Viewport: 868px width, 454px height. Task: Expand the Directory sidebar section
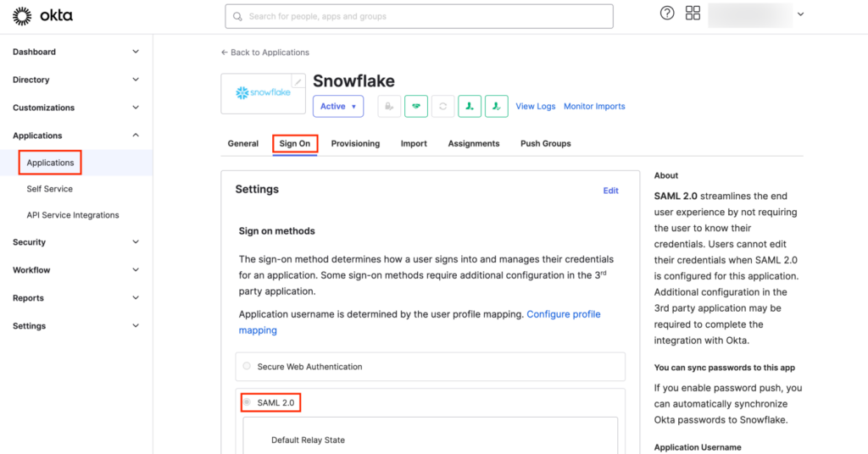(136, 80)
